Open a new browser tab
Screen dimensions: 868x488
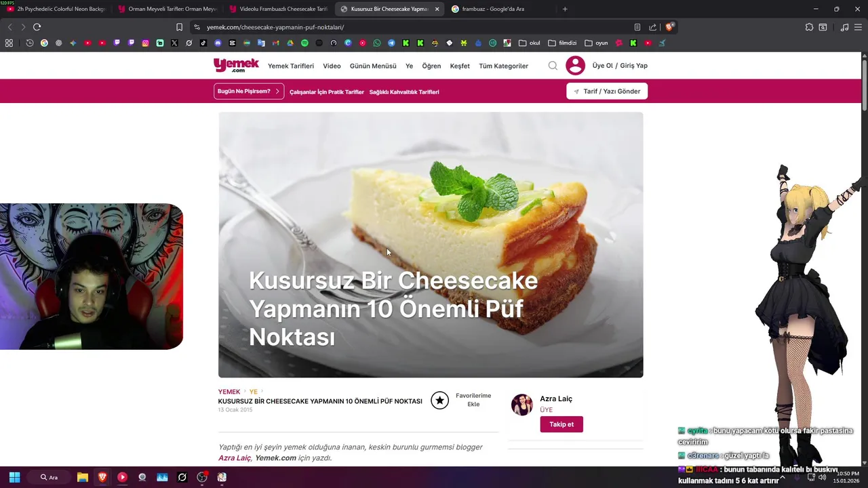point(565,9)
